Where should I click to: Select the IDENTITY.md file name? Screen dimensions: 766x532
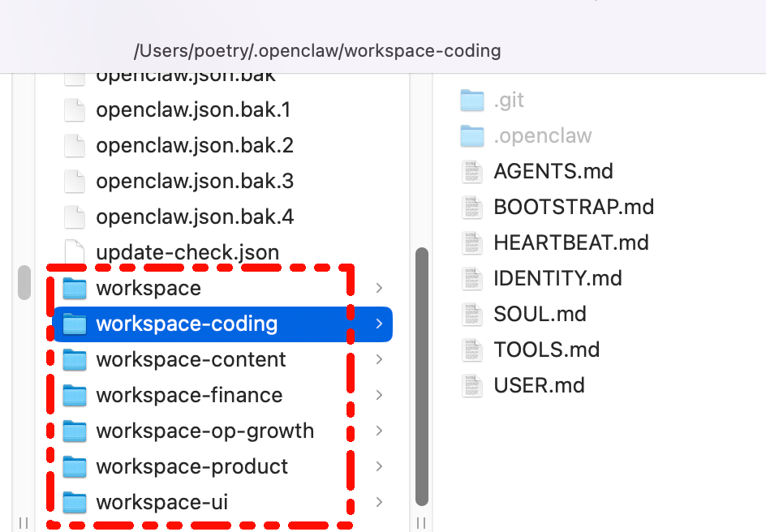557,278
